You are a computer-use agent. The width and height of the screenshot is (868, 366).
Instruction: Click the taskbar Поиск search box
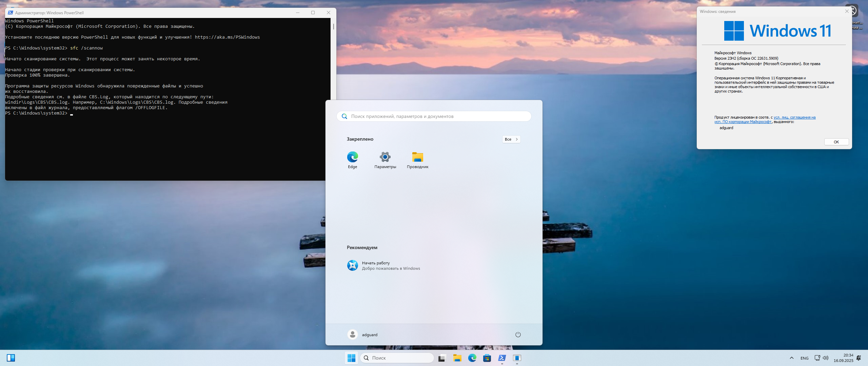click(397, 358)
